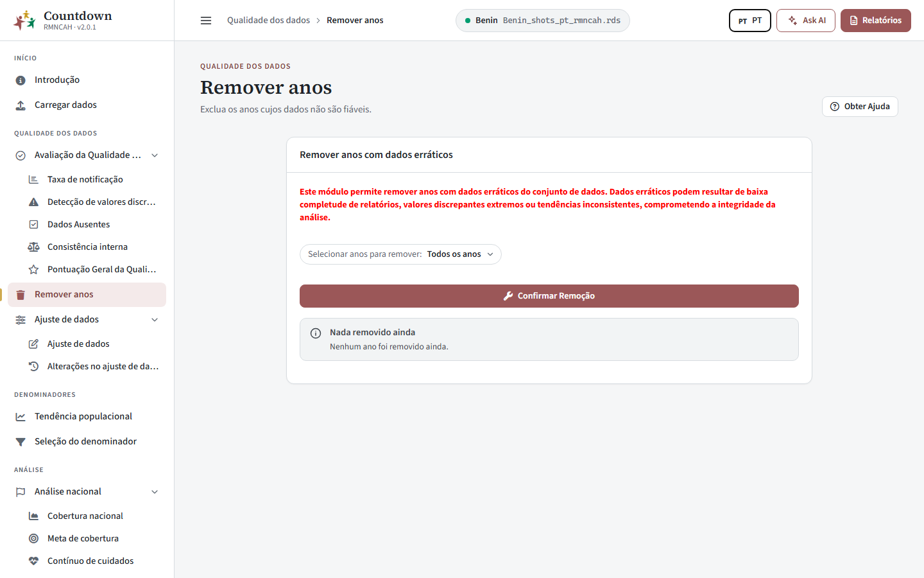Click the Avaliação da Qualidade check-circle icon

pyautogui.click(x=21, y=155)
